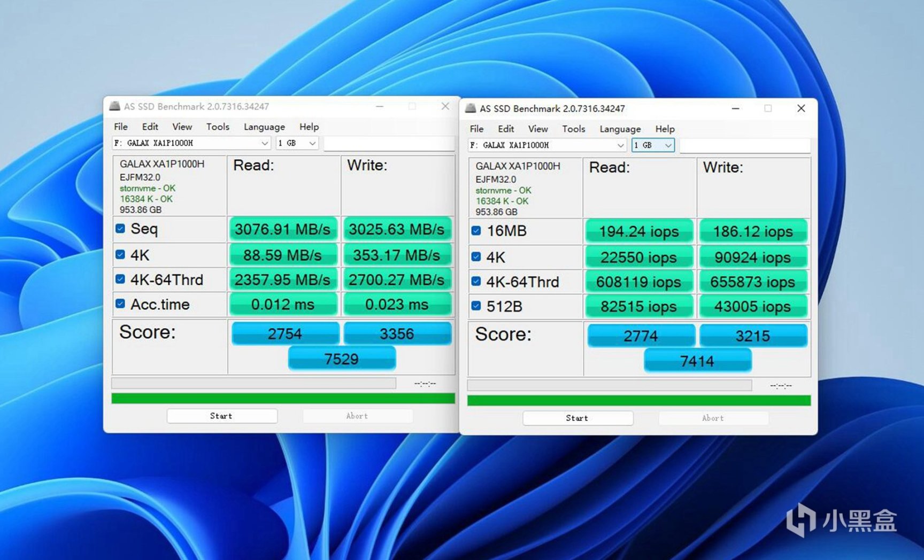Select the 2357.95 MB/s result cell
Image resolution: width=924 pixels, height=560 pixels.
pyautogui.click(x=283, y=279)
